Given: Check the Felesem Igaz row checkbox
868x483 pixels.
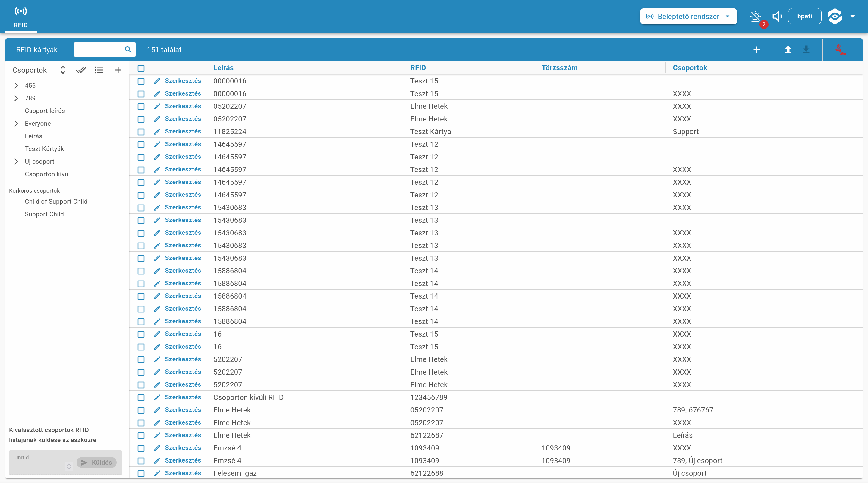Looking at the screenshot, I should pos(141,473).
